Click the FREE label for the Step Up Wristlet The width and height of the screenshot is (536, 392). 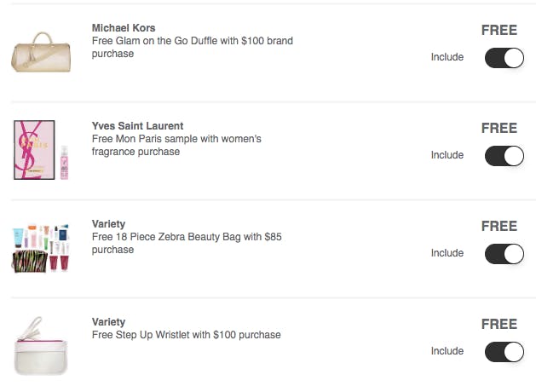pos(499,324)
